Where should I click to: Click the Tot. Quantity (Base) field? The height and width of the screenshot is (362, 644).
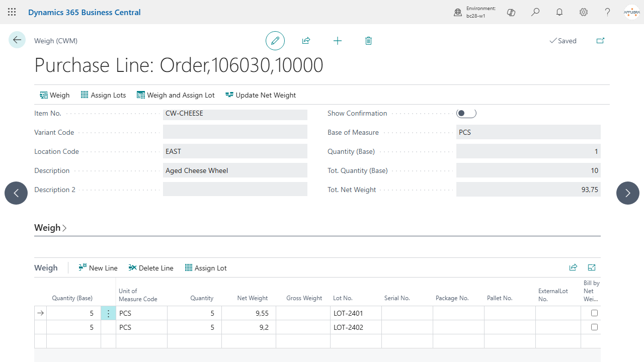528,170
